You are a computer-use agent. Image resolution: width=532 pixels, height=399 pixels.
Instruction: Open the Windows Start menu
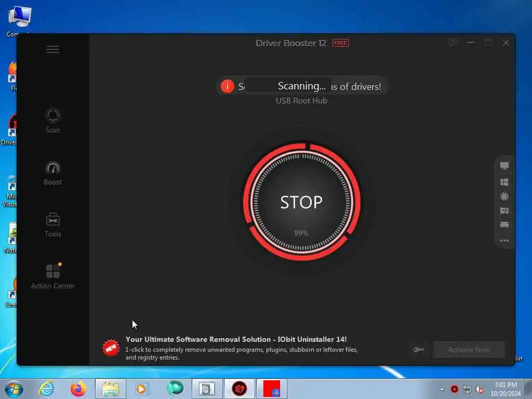coord(14,389)
